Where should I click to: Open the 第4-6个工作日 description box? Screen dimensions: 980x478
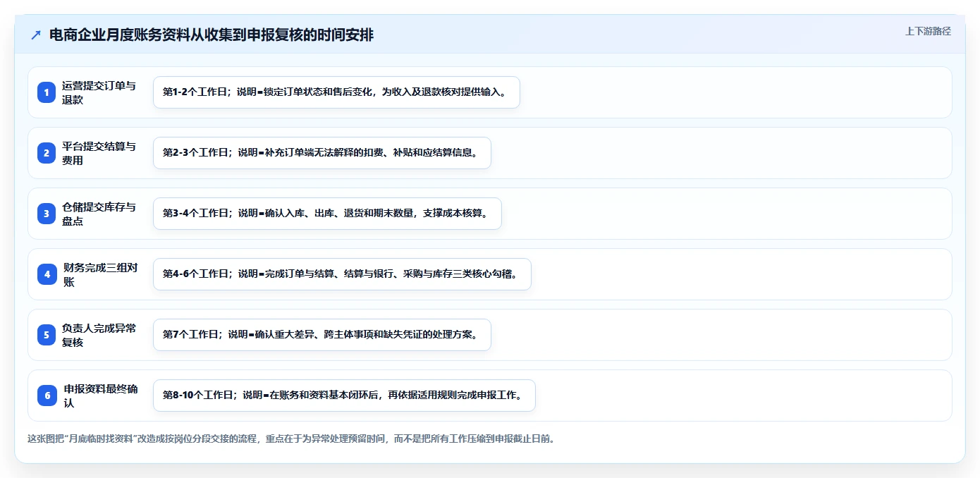(342, 274)
